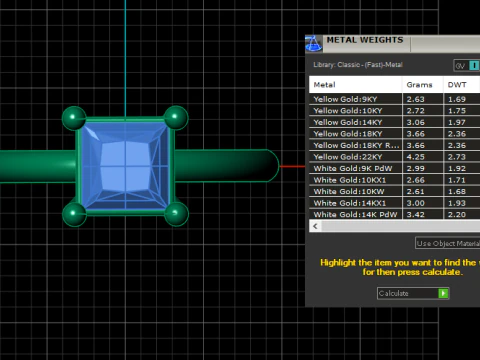Select the Yellow Gold:9KY row
Screen dimensions: 480x360
(x=394, y=99)
